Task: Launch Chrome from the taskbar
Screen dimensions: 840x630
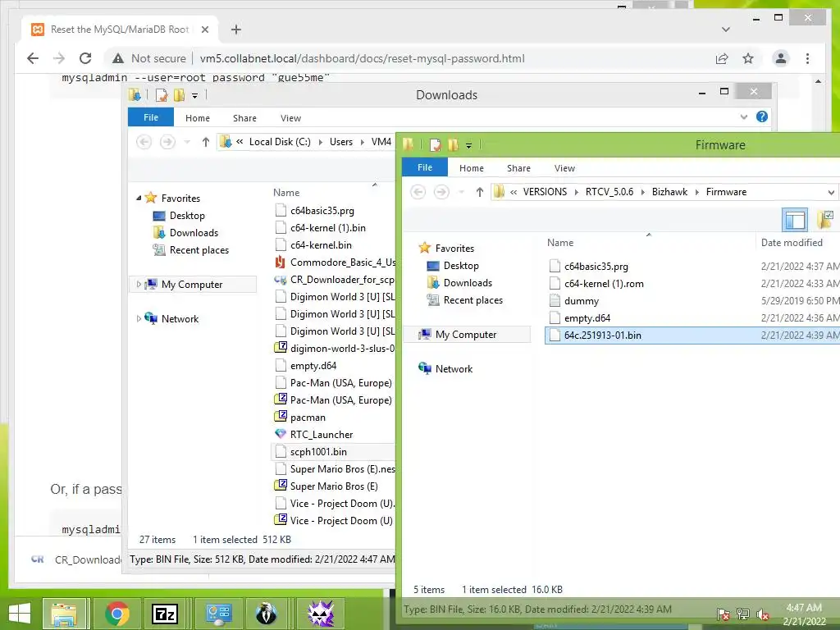Action: click(x=116, y=614)
